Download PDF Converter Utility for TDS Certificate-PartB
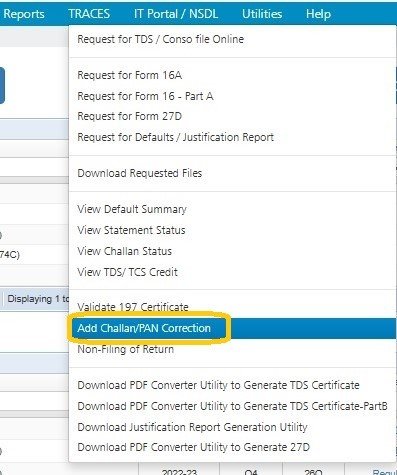 [232, 406]
